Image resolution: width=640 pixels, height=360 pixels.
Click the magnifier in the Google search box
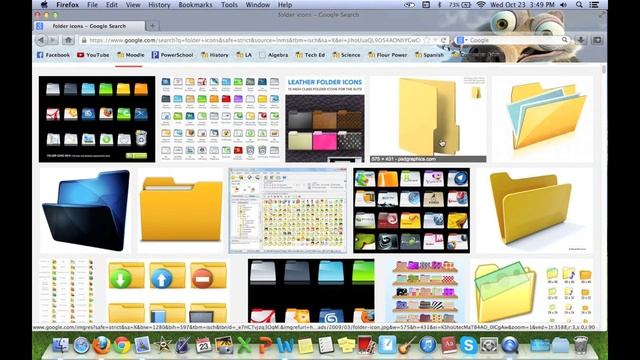pyautogui.click(x=564, y=40)
